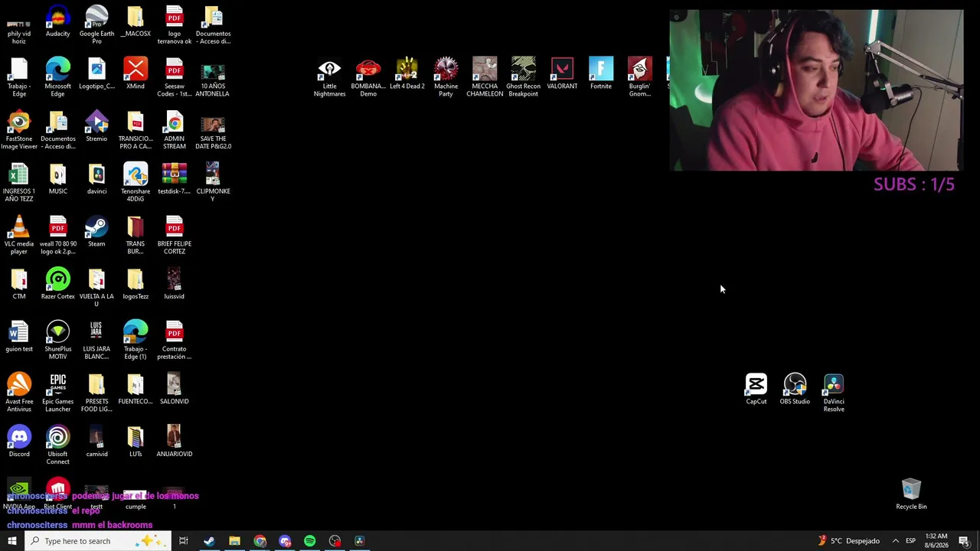Open the Machine Party game shortcut
Viewport: 980px width, 551px height.
pyautogui.click(x=446, y=77)
